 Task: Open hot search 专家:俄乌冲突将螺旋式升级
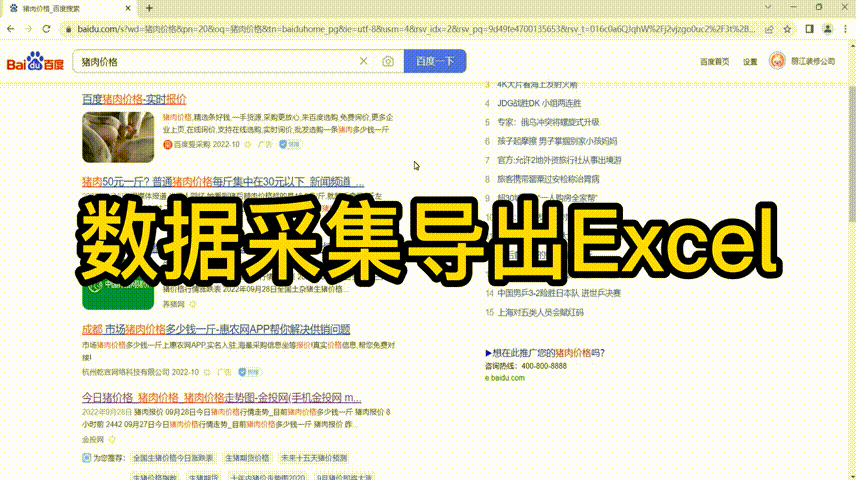(548, 122)
